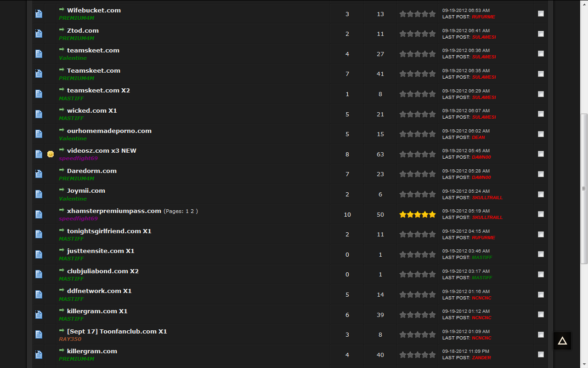This screenshot has width=588, height=368.
Task: Click thread icon for ddfnetwork.com X1
Action: pyautogui.click(x=39, y=294)
